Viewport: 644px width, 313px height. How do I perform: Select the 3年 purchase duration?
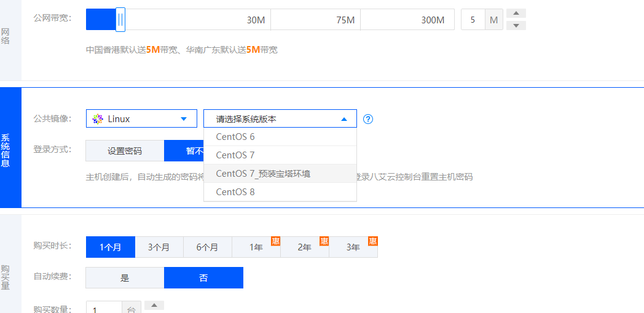pos(353,247)
